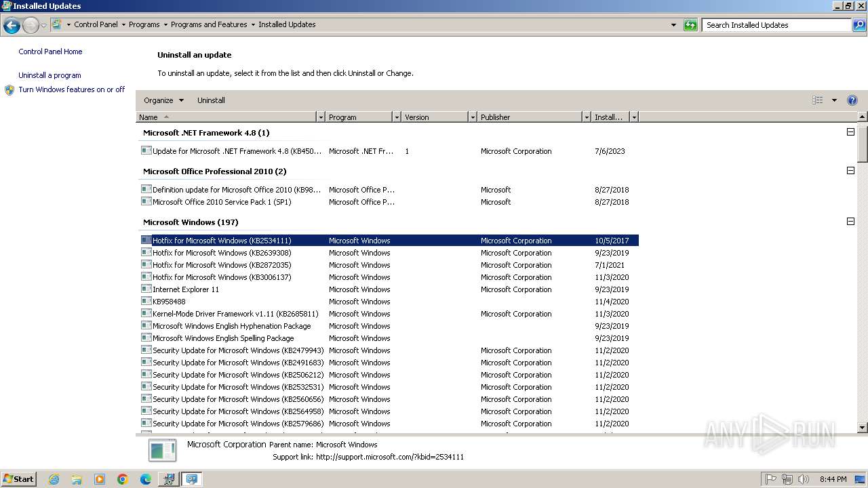The height and width of the screenshot is (488, 868).
Task: Open the Start menu
Action: 19,479
